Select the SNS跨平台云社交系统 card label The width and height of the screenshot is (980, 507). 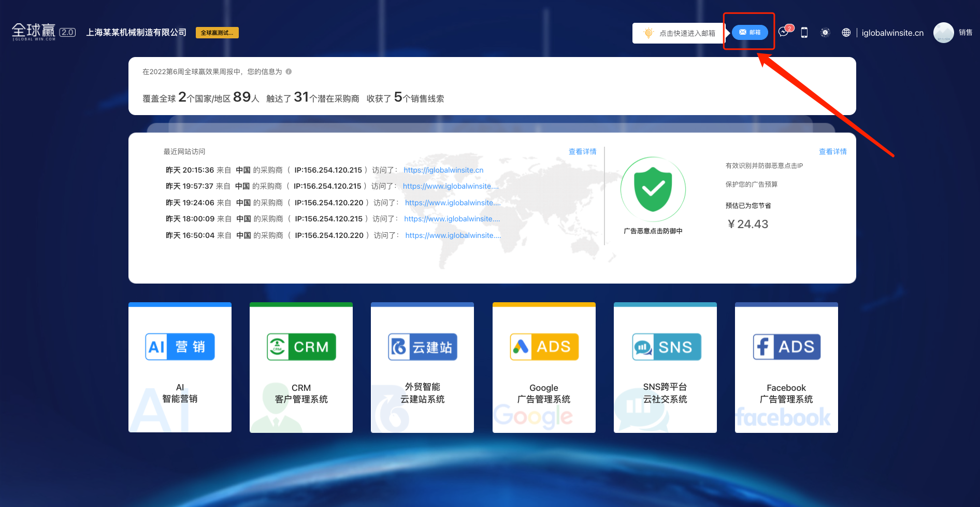click(x=665, y=393)
